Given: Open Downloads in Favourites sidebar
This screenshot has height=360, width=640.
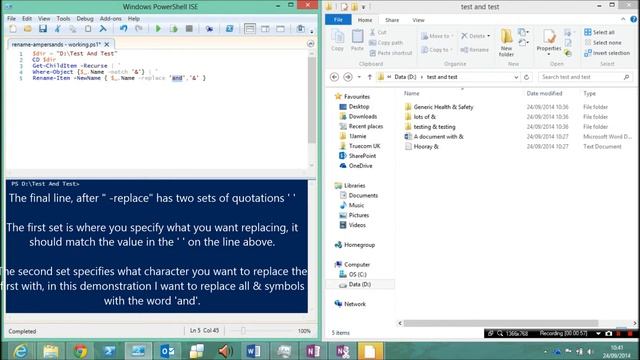Looking at the screenshot, I should pos(362,116).
